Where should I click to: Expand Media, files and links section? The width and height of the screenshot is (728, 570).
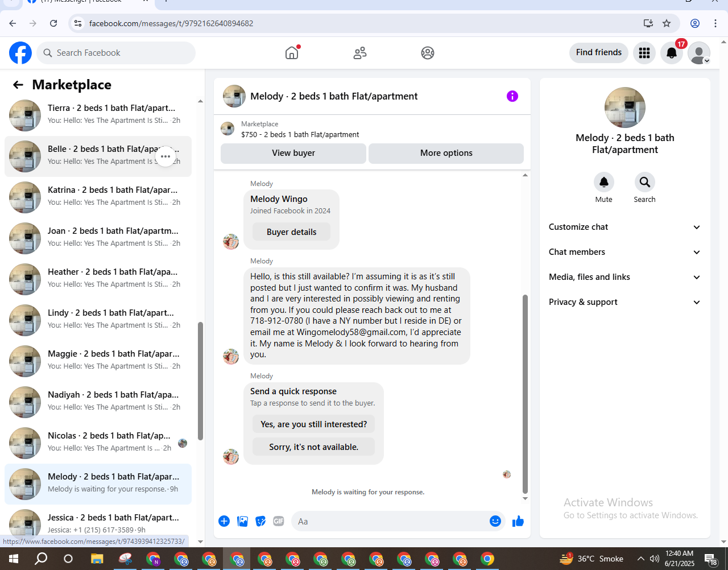625,277
